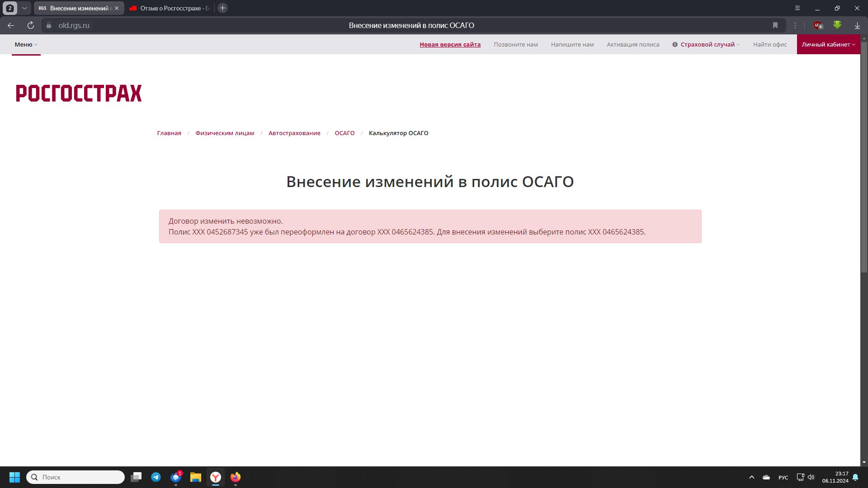Go back to the previous page
Screen dimensions: 868x488
[11, 26]
